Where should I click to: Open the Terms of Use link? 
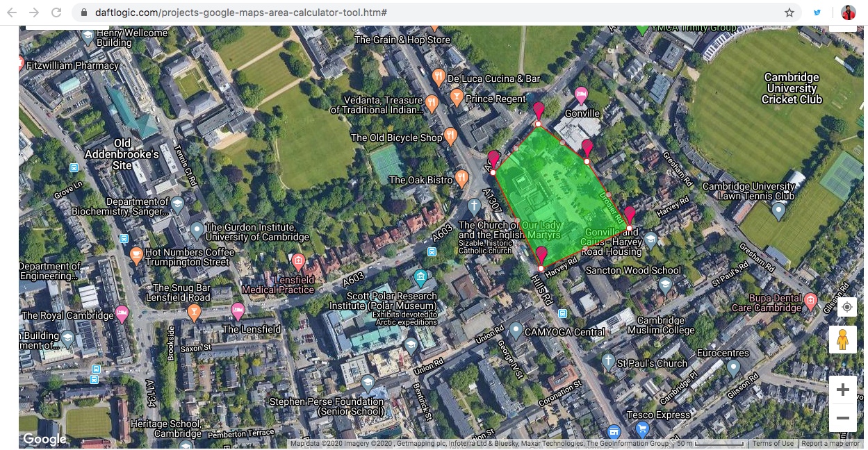click(772, 444)
